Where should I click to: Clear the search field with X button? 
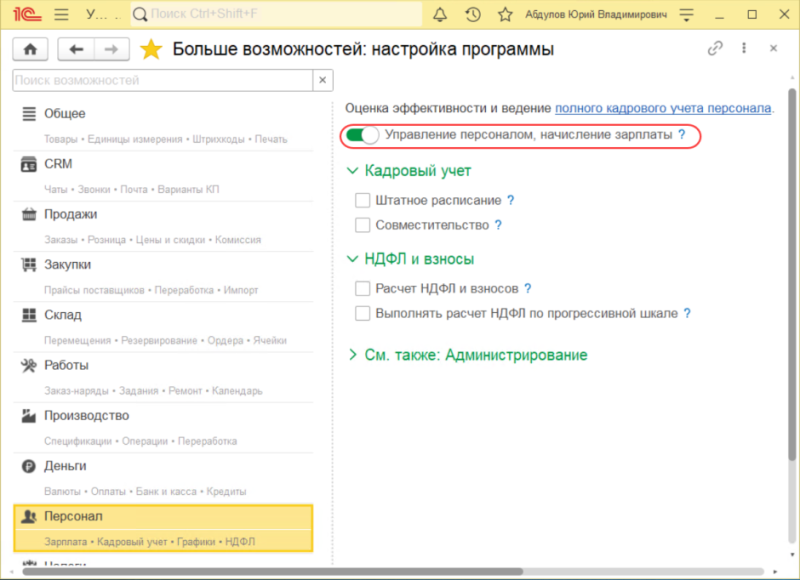321,80
